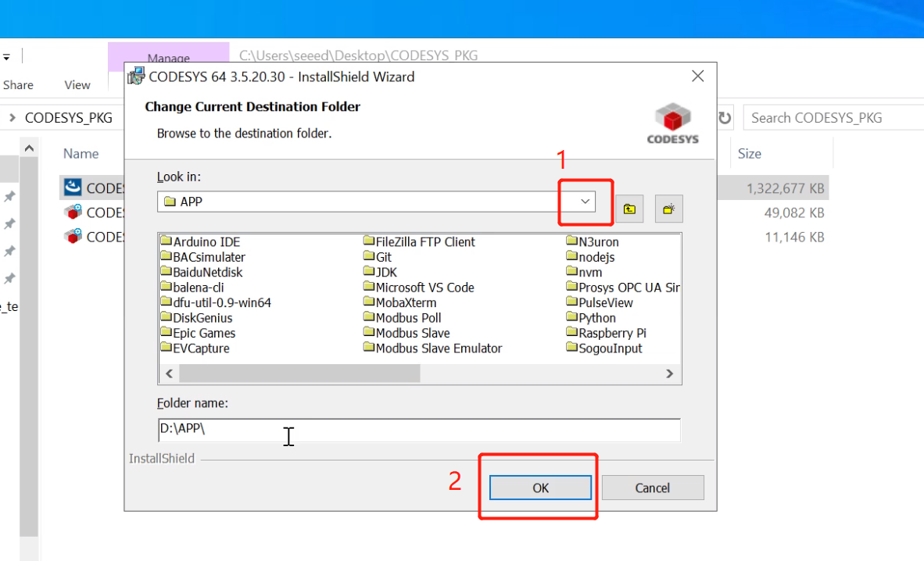Click the SogouInput folder name

pyautogui.click(x=611, y=348)
